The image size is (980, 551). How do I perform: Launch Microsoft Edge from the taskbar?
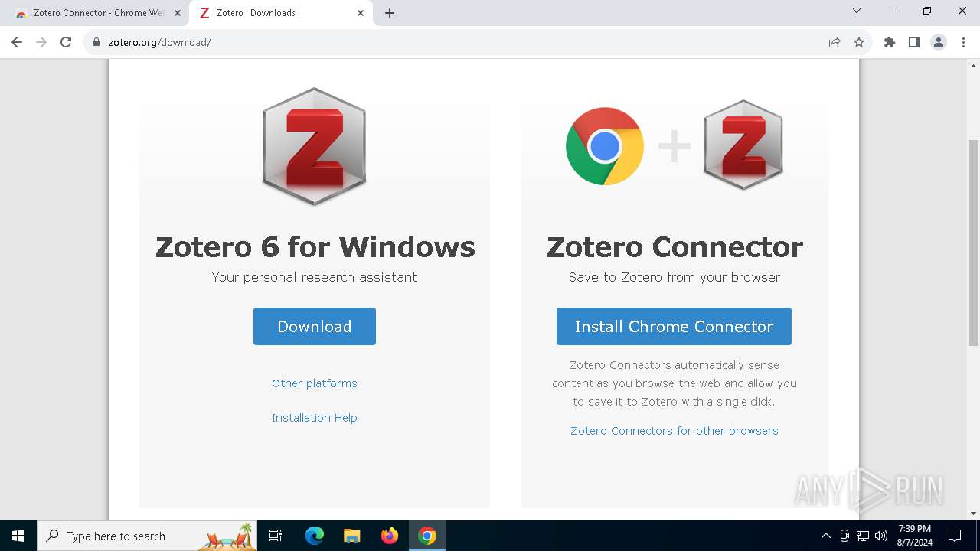(315, 536)
